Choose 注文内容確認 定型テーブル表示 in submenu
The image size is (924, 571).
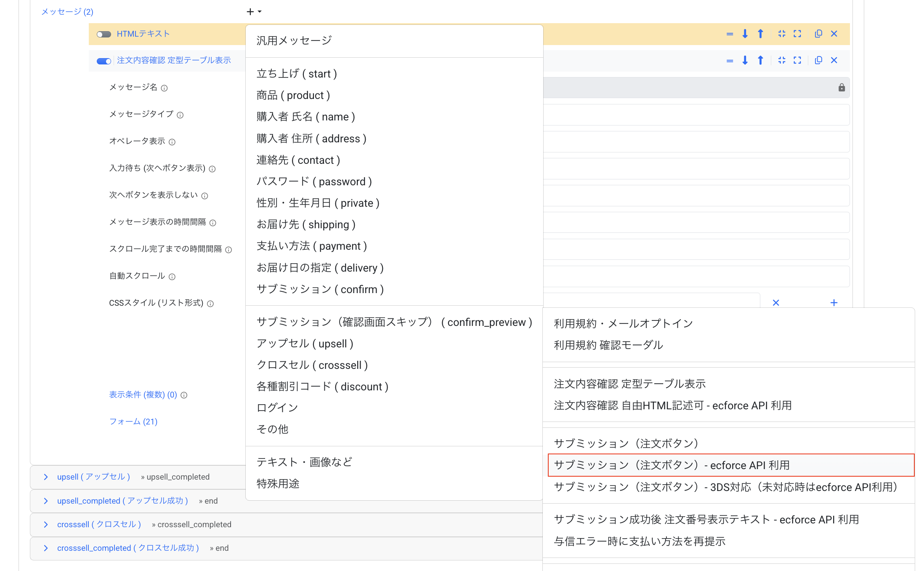pos(729,384)
